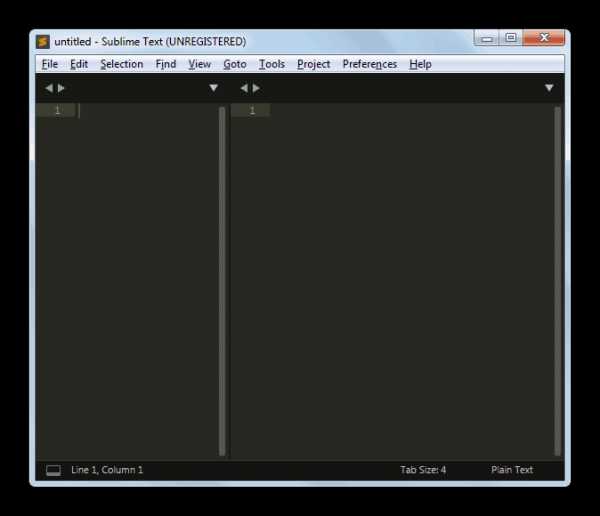Maximize the Sublime Text window
This screenshot has height=516, width=600.
tap(511, 38)
